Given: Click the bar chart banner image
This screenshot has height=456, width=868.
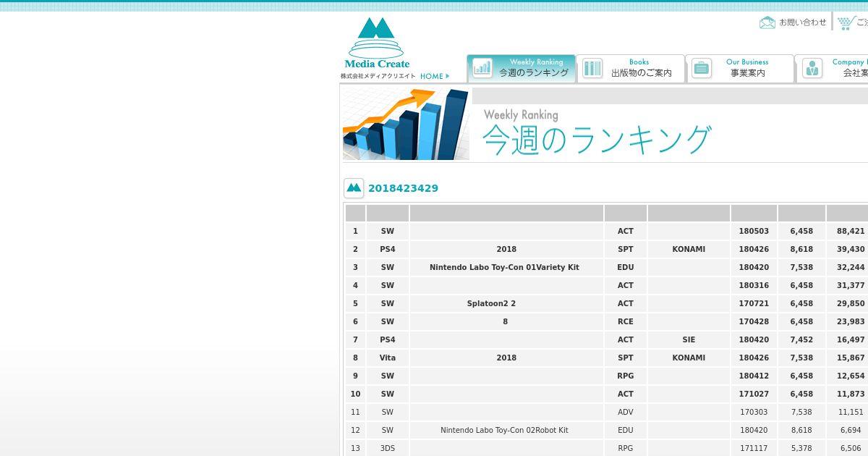Looking at the screenshot, I should pos(406,124).
